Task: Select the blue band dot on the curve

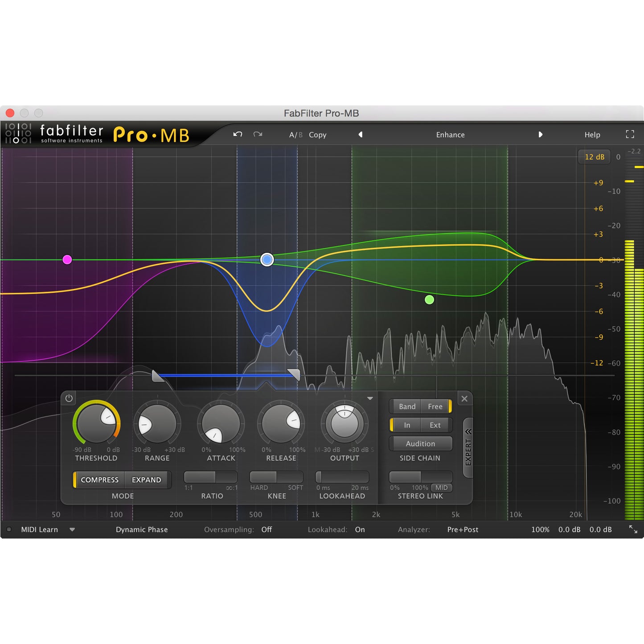Action: pos(267,259)
